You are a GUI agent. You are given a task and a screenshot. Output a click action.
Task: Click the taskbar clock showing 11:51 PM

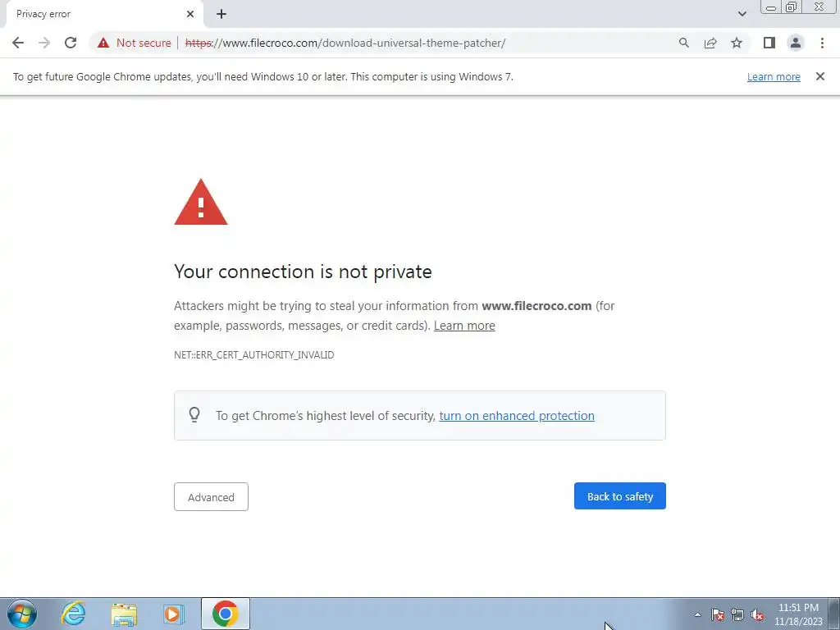[798, 614]
